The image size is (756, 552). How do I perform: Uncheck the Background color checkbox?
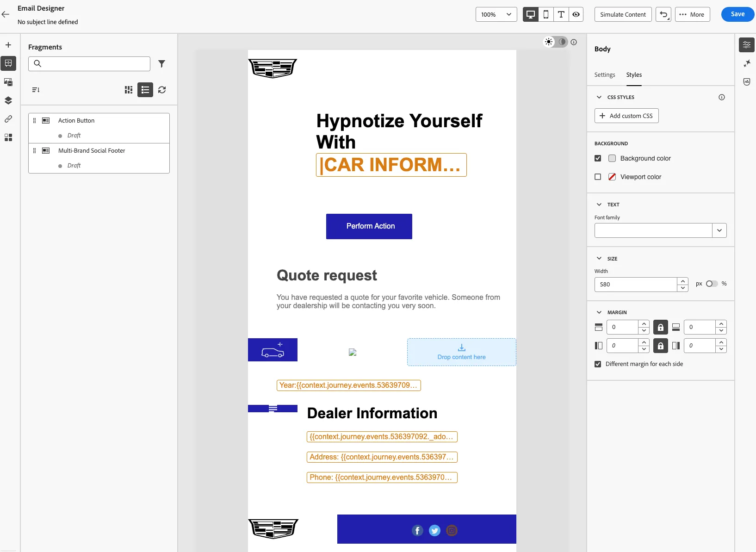pos(598,158)
